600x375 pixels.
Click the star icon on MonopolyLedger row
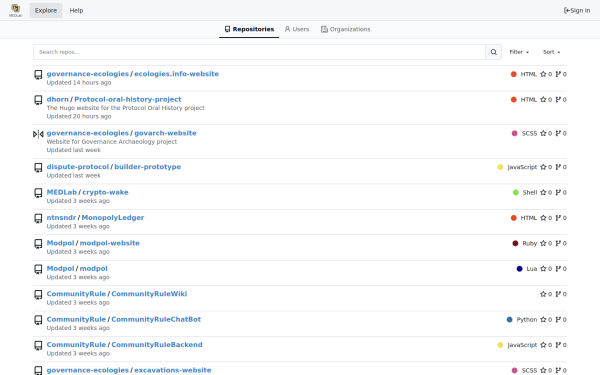pyautogui.click(x=543, y=218)
